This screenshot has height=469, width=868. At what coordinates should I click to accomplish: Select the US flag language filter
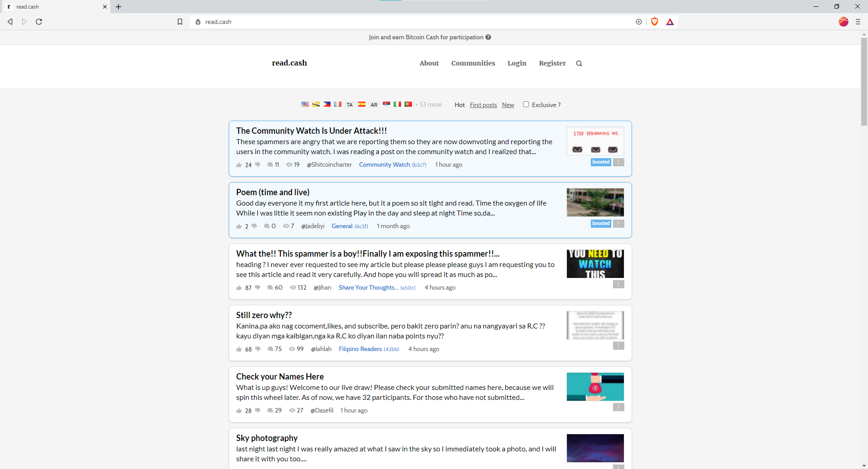coord(305,104)
